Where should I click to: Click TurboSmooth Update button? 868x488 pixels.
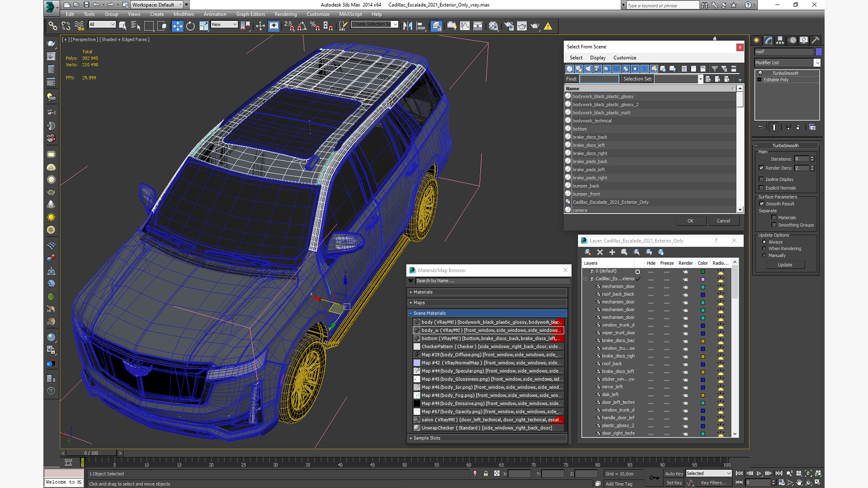[x=785, y=265]
